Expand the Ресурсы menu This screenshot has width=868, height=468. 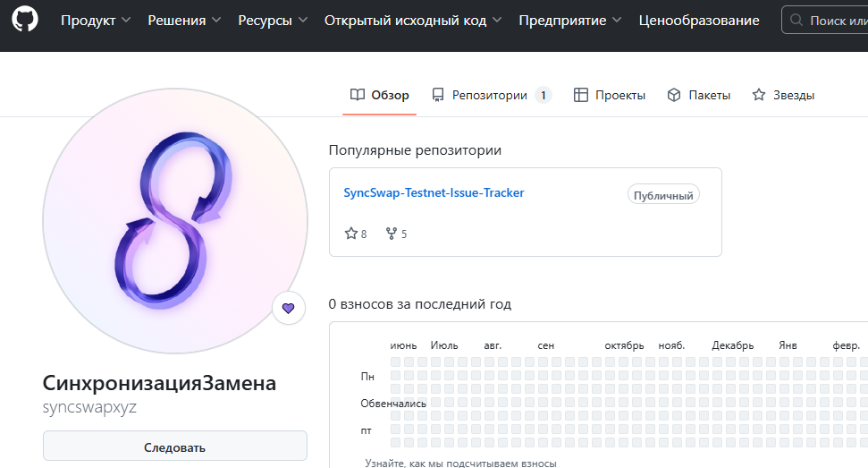point(273,21)
